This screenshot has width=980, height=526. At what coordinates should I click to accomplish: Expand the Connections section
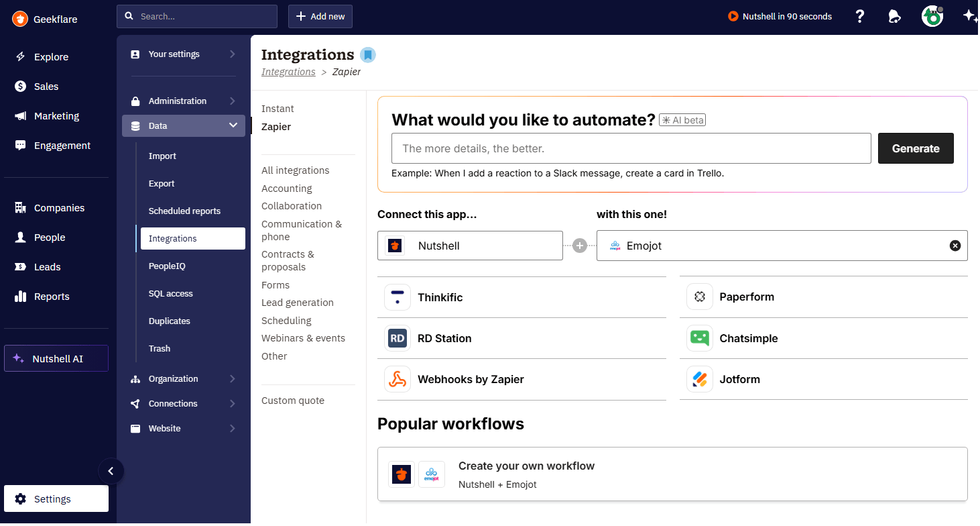coord(184,404)
